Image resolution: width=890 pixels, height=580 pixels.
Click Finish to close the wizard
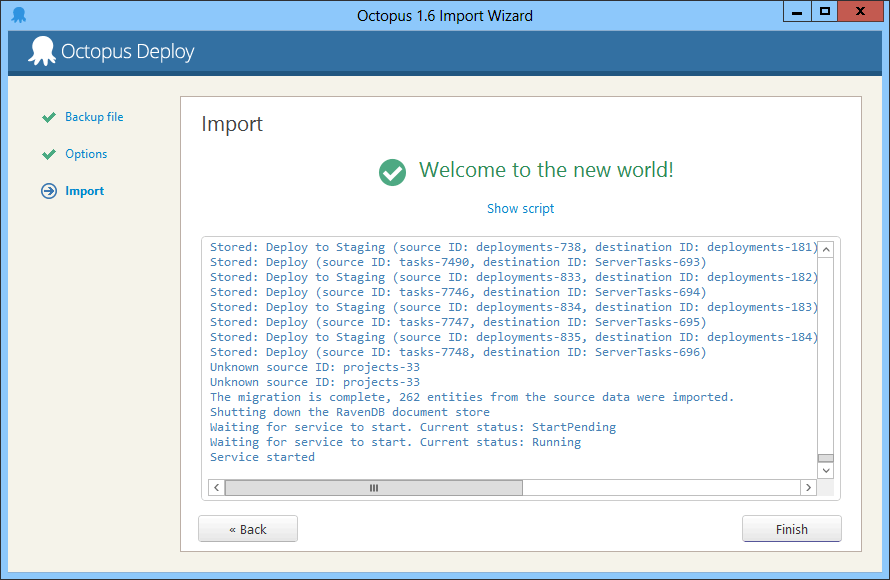click(791, 529)
